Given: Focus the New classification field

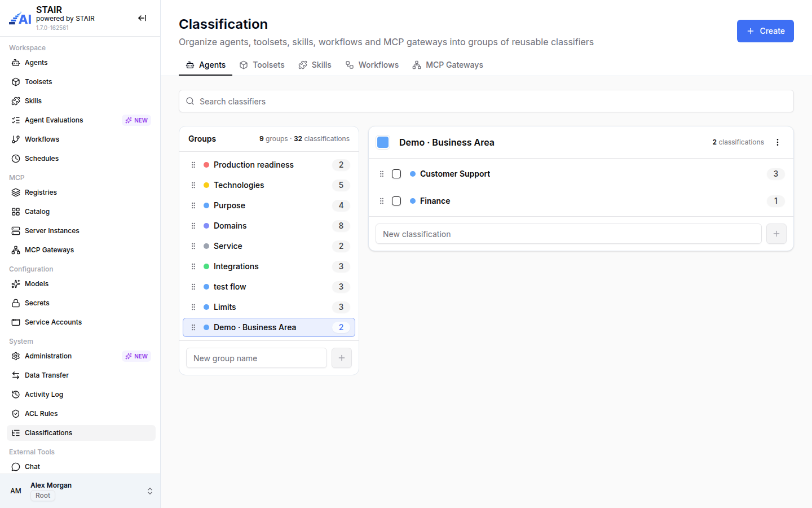Looking at the screenshot, I should tap(568, 234).
